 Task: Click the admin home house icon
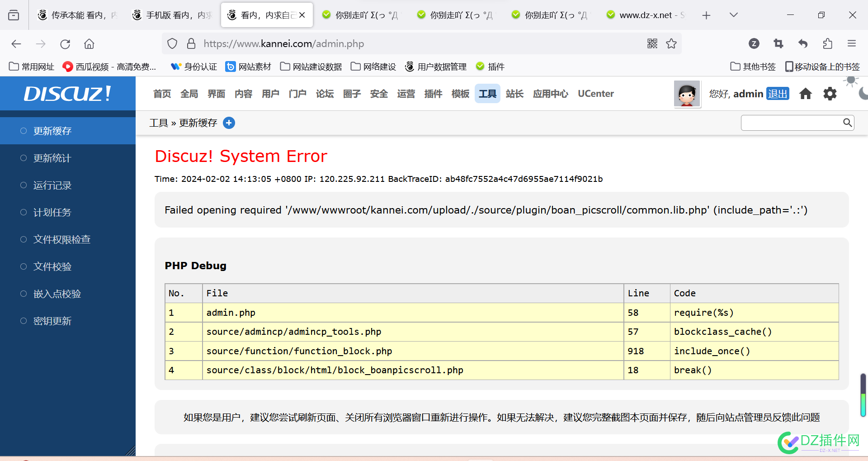click(806, 94)
